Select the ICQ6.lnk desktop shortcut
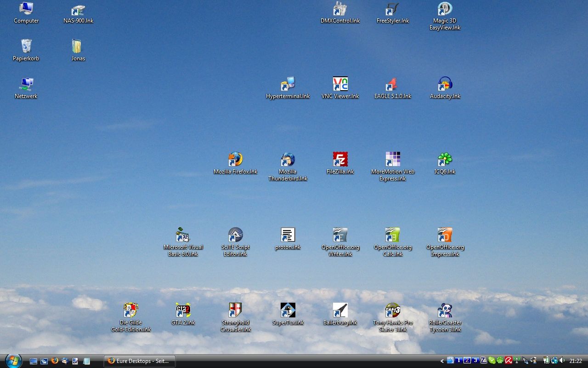This screenshot has height=368, width=588. click(x=445, y=163)
